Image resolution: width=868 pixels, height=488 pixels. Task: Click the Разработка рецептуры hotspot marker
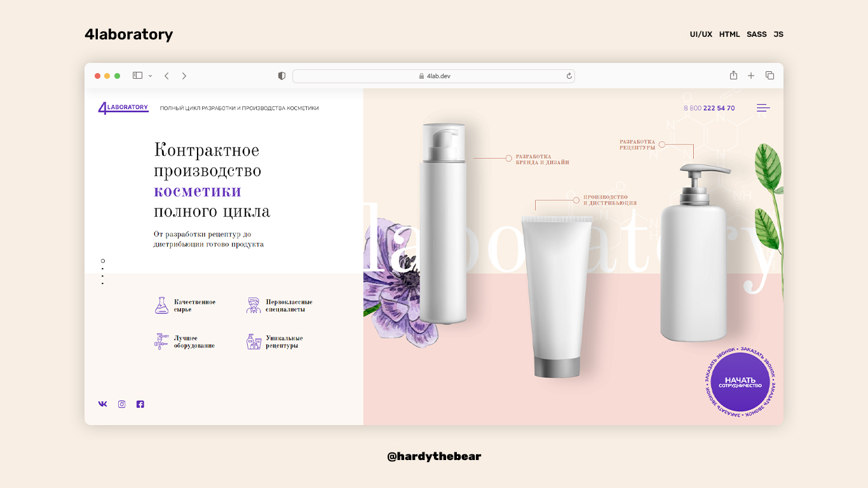[661, 144]
